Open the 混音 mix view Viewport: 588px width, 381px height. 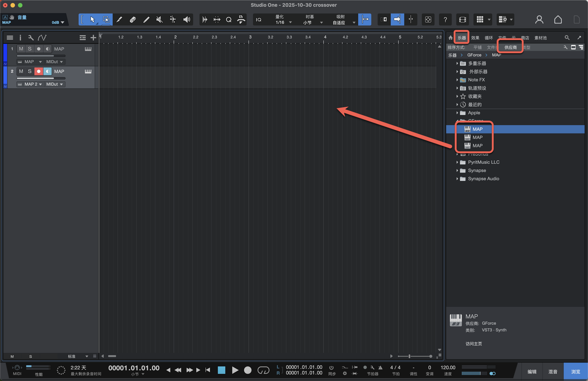click(x=553, y=371)
